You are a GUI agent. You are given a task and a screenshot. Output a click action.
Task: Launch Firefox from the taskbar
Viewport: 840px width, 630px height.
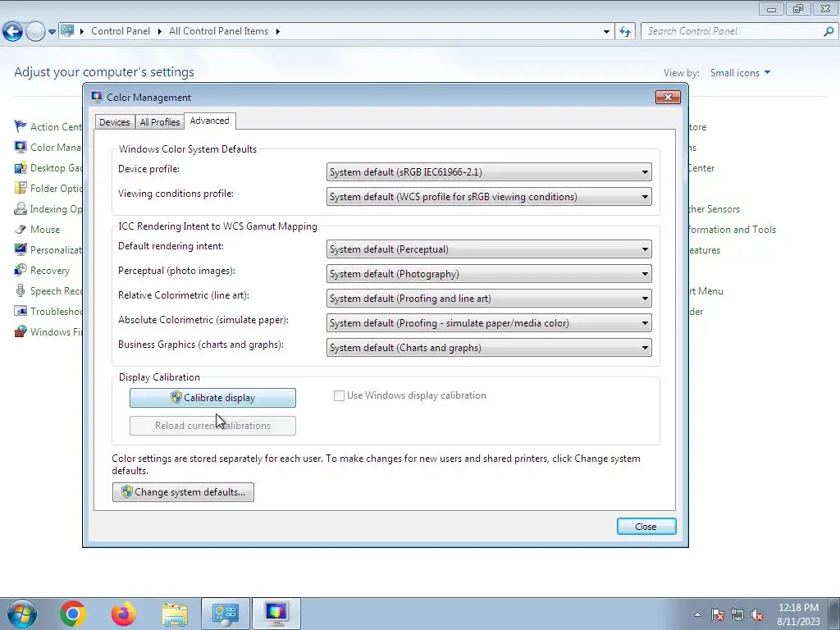click(124, 614)
